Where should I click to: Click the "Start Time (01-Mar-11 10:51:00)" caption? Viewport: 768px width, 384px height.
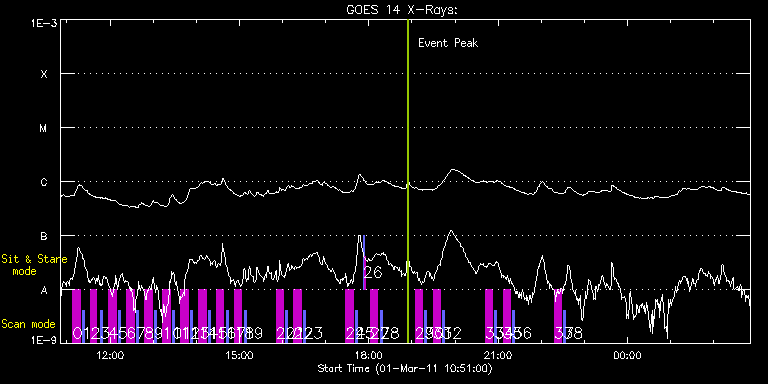(405, 368)
